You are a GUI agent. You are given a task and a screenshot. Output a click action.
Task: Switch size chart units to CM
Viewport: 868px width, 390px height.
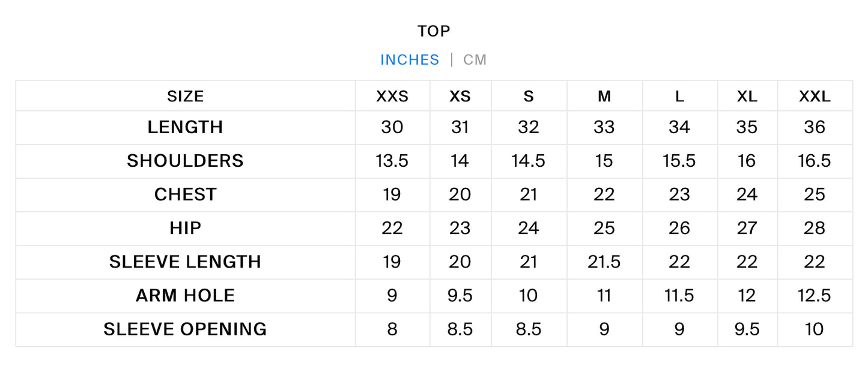click(475, 60)
